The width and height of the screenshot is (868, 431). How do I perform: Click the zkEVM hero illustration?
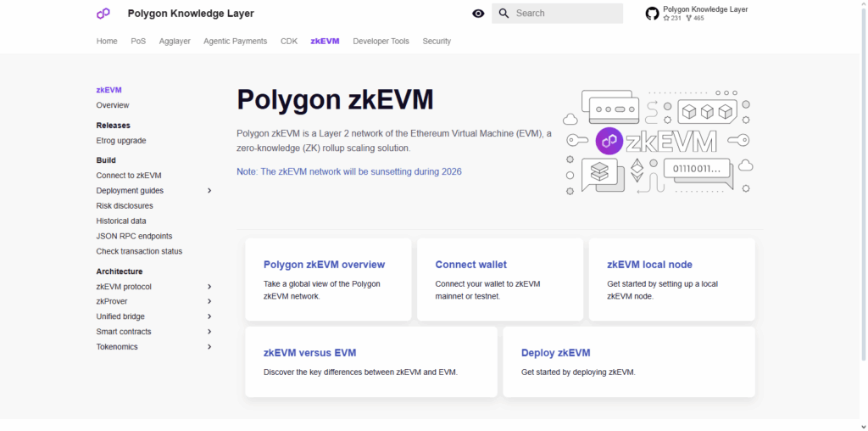click(658, 142)
